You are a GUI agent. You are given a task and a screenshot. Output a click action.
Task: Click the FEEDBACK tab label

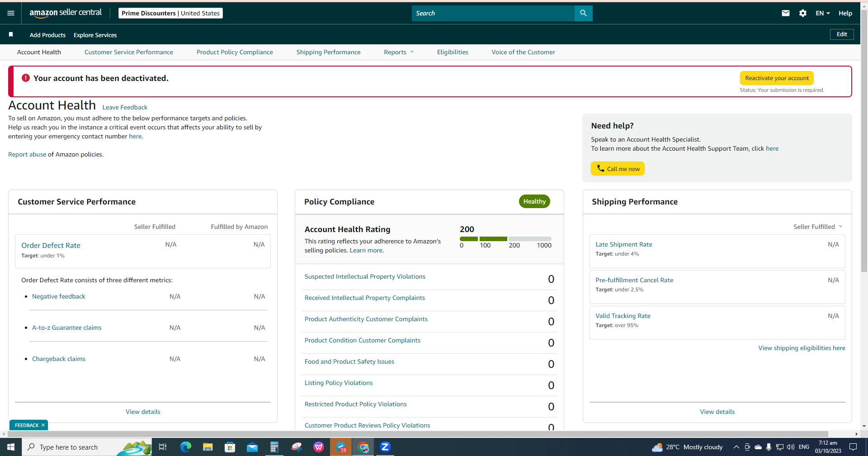click(x=27, y=425)
